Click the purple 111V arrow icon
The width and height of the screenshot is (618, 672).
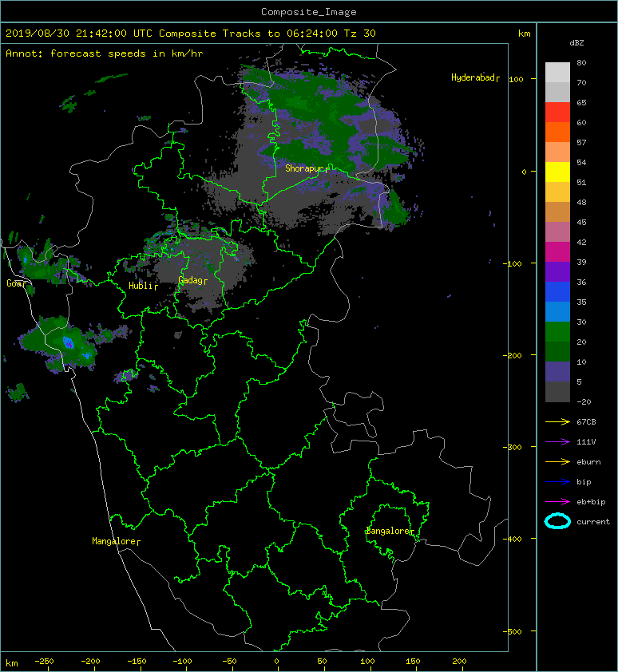[557, 442]
